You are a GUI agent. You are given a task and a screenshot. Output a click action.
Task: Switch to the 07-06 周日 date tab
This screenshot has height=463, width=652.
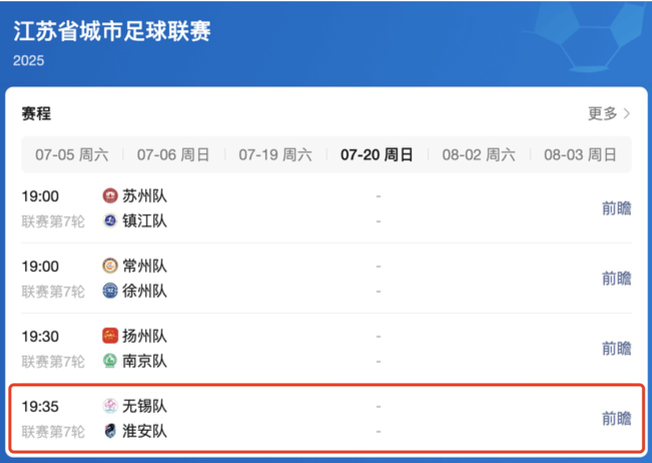click(173, 155)
